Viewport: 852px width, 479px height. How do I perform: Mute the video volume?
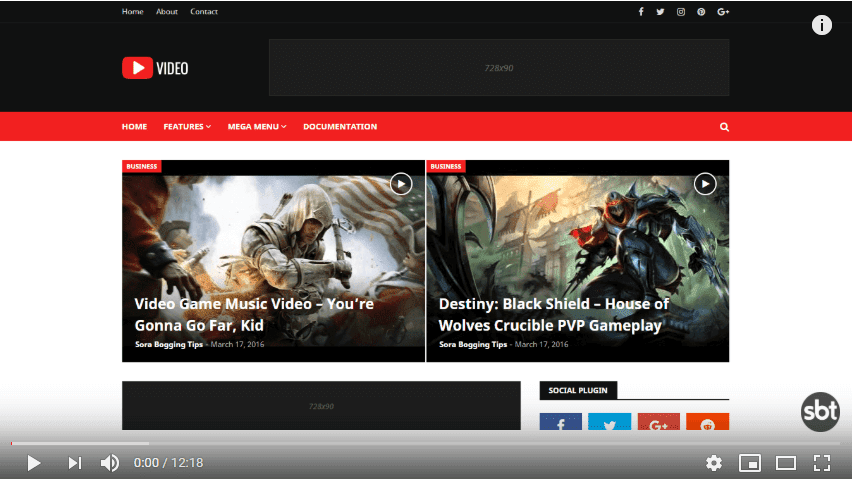coord(110,463)
